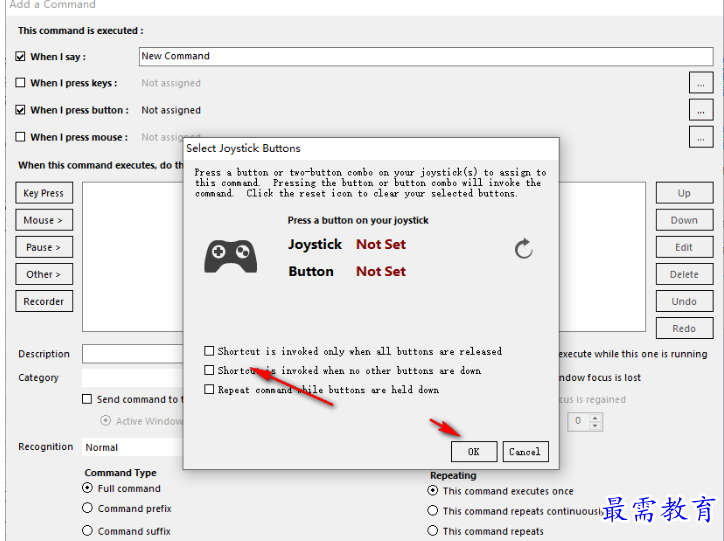
Task: Open the Recognition 'Normal' dropdown
Action: click(x=133, y=447)
